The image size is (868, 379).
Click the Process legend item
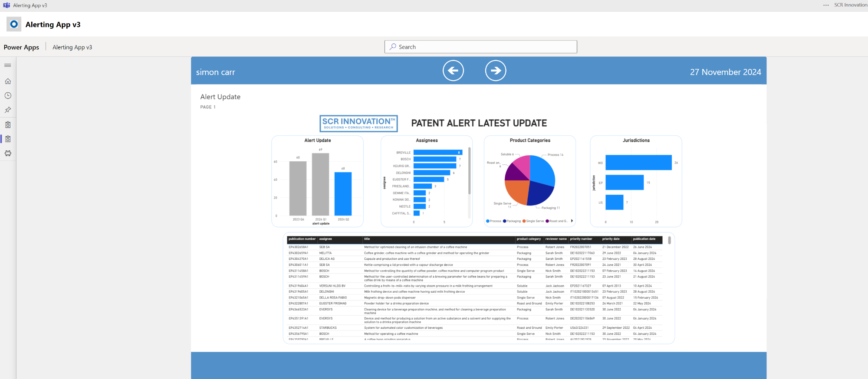[494, 221]
